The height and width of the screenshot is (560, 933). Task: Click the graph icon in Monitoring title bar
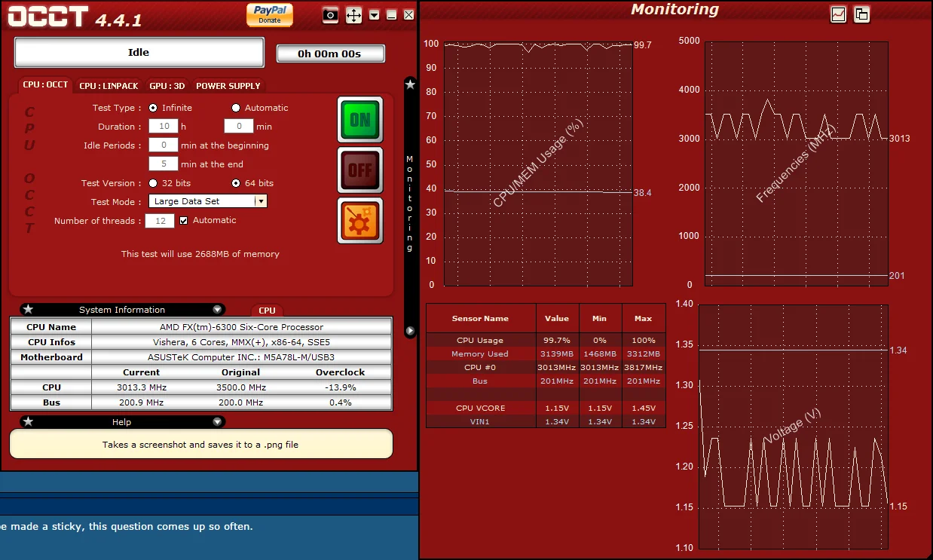pyautogui.click(x=838, y=14)
